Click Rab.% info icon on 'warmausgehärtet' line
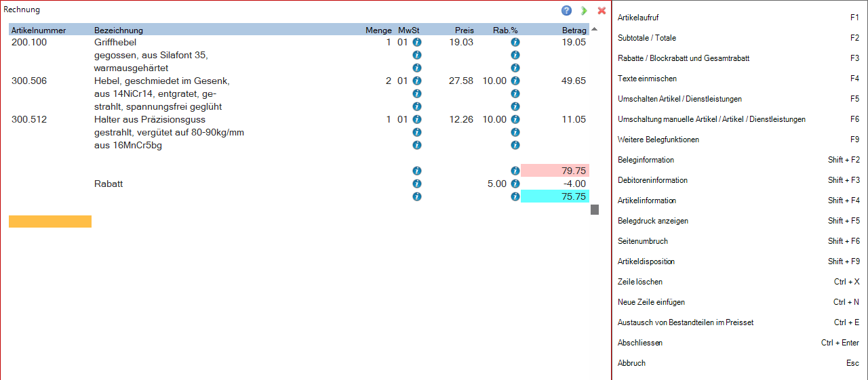Viewport: 868px width, 380px height. click(x=515, y=68)
